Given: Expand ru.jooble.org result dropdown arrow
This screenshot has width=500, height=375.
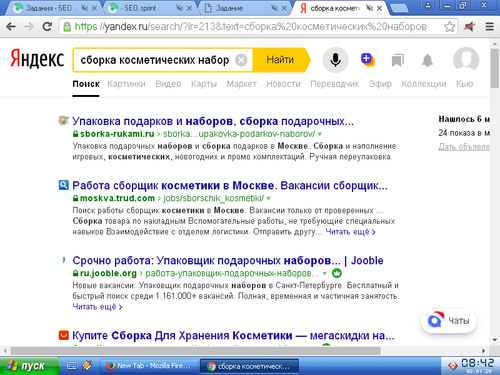Looking at the screenshot, I should (324, 273).
